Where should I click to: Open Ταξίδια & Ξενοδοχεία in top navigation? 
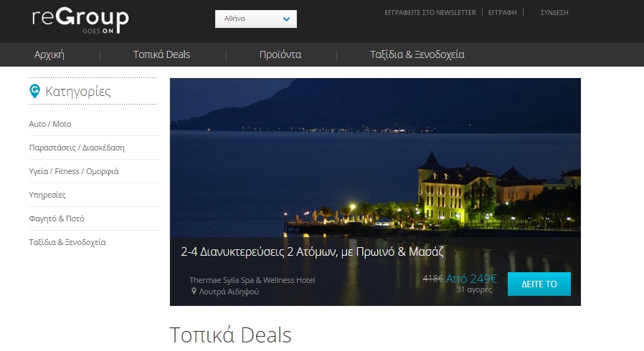(x=417, y=54)
